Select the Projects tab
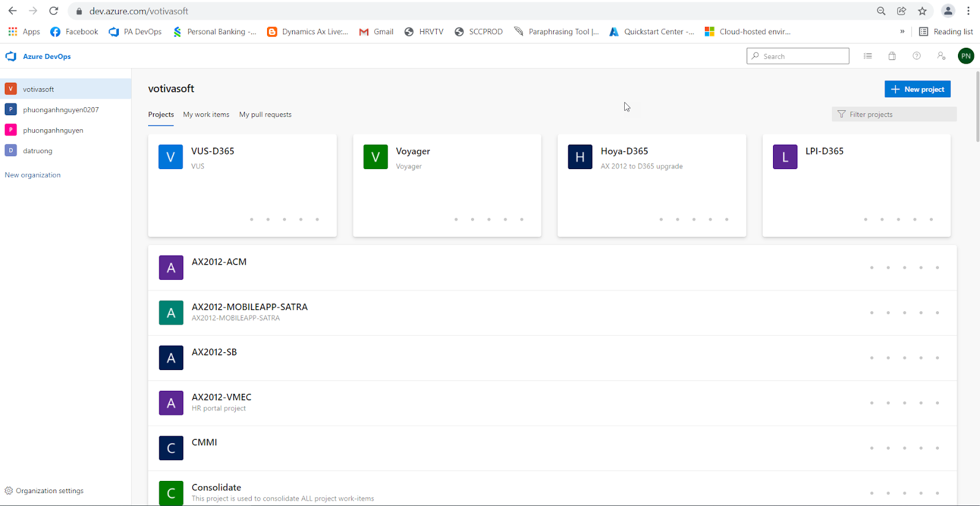 coord(161,115)
